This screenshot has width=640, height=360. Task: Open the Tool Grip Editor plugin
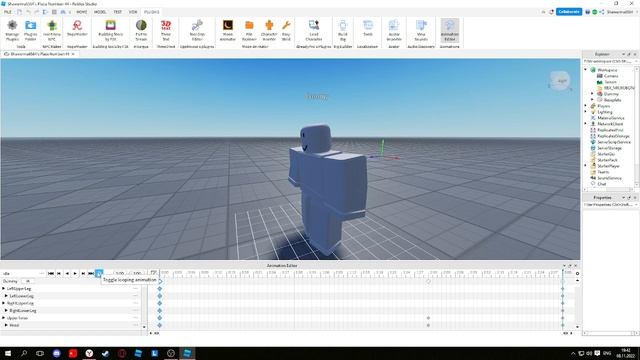[x=197, y=31]
